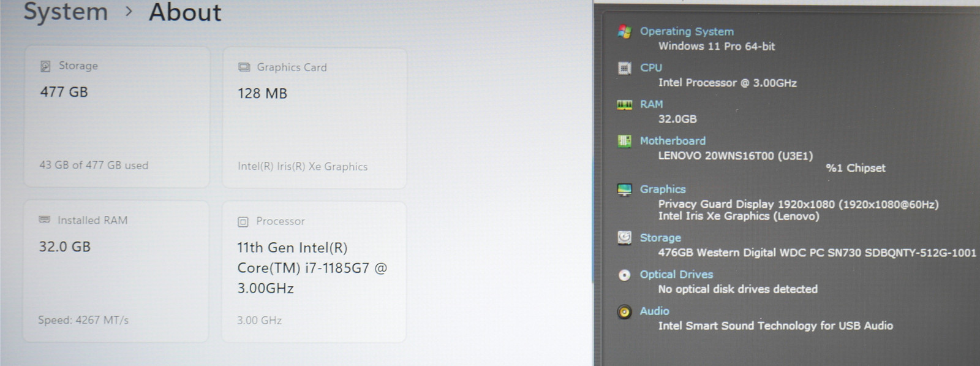The height and width of the screenshot is (366, 980).
Task: Click 'LENOVO 20WNS16T00 (U3E1)' text
Action: (736, 156)
